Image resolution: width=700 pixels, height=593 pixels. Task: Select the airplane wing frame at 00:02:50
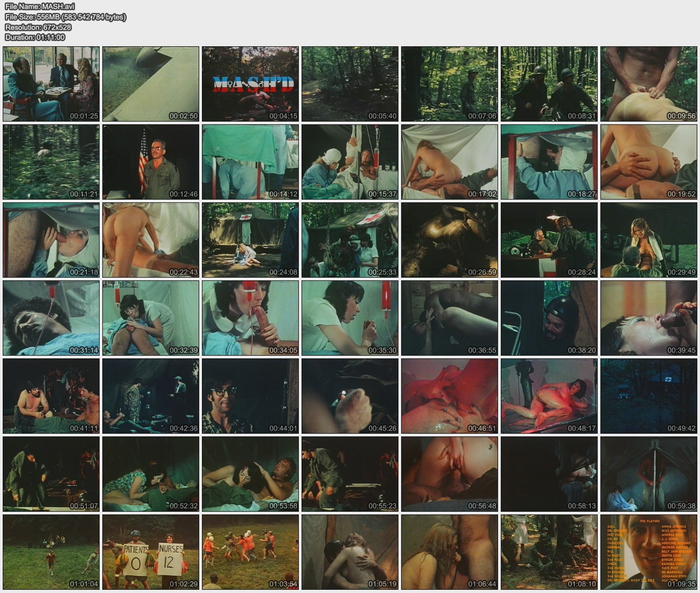click(x=151, y=84)
